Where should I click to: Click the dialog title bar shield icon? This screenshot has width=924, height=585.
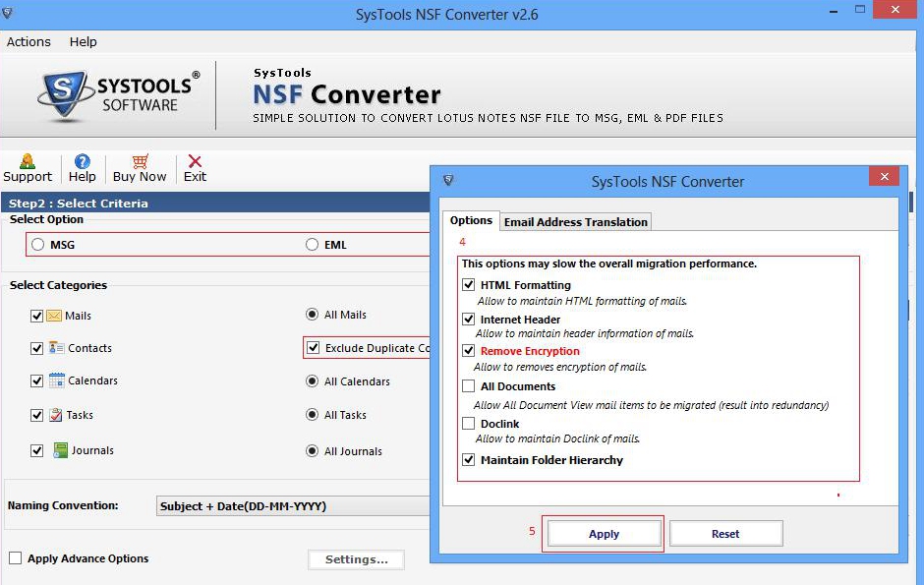coord(448,180)
